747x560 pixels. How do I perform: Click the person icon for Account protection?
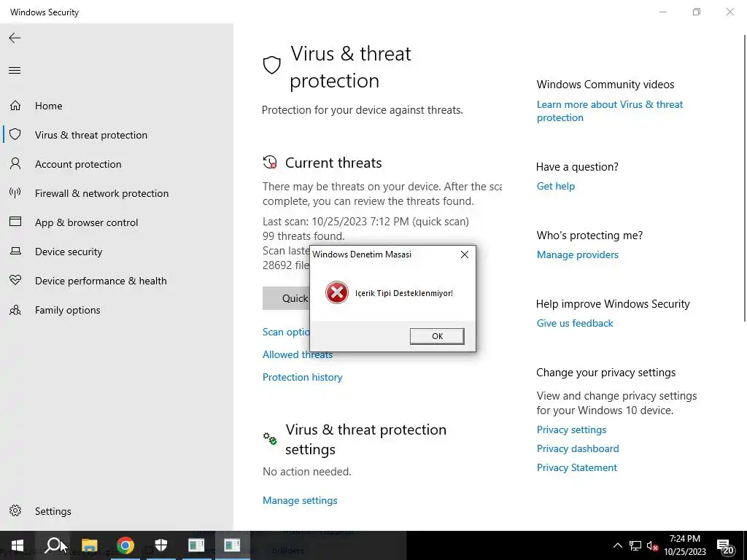click(x=15, y=164)
